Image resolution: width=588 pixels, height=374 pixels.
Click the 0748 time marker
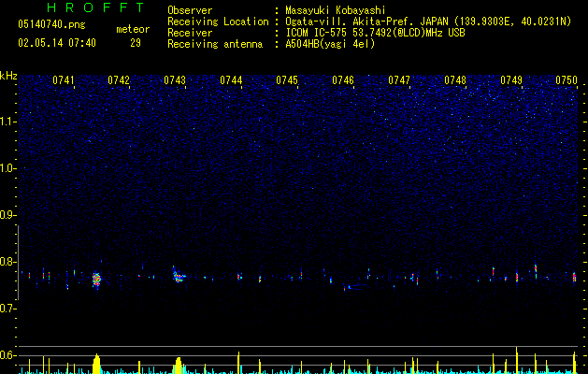455,80
